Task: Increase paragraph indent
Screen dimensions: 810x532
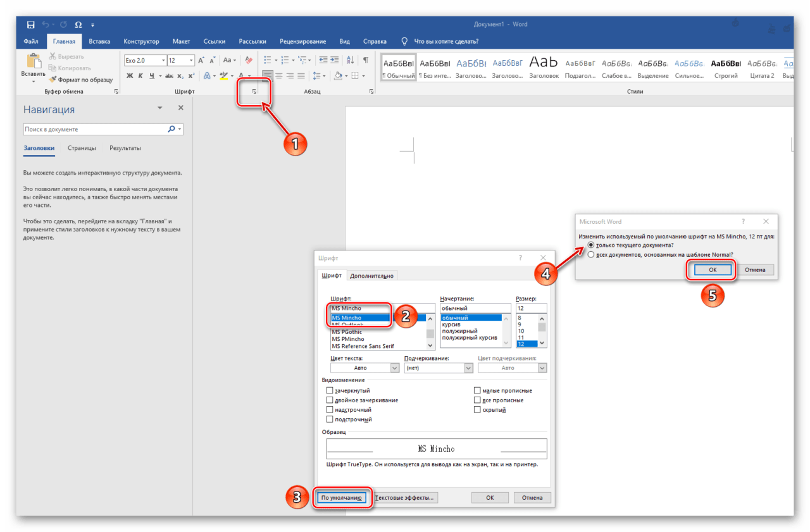Action: click(335, 60)
